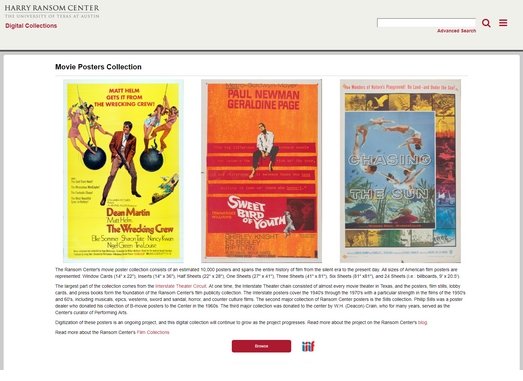This screenshot has width=523, height=381.
Task: Open the hamburger menu icon
Action: coord(503,22)
